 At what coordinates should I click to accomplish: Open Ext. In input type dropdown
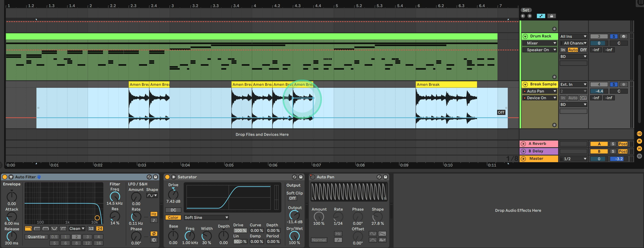pyautogui.click(x=573, y=84)
